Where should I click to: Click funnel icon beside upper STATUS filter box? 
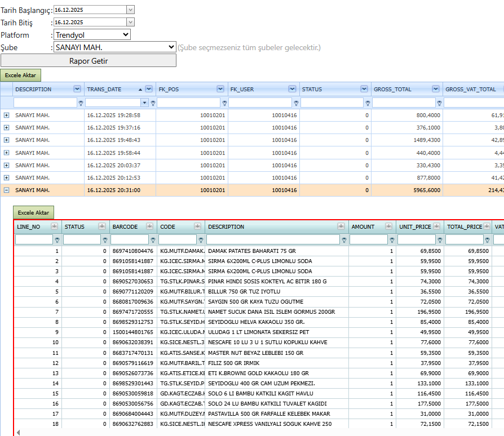coord(368,103)
